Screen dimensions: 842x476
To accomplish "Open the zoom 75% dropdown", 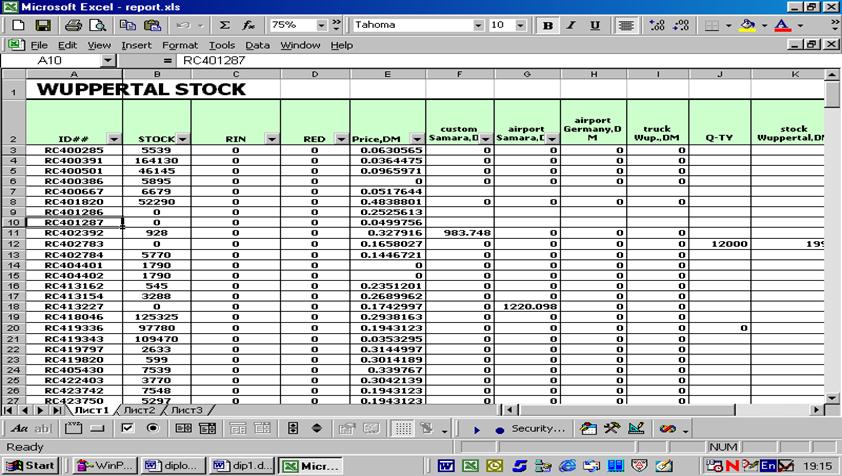I will click(x=321, y=25).
